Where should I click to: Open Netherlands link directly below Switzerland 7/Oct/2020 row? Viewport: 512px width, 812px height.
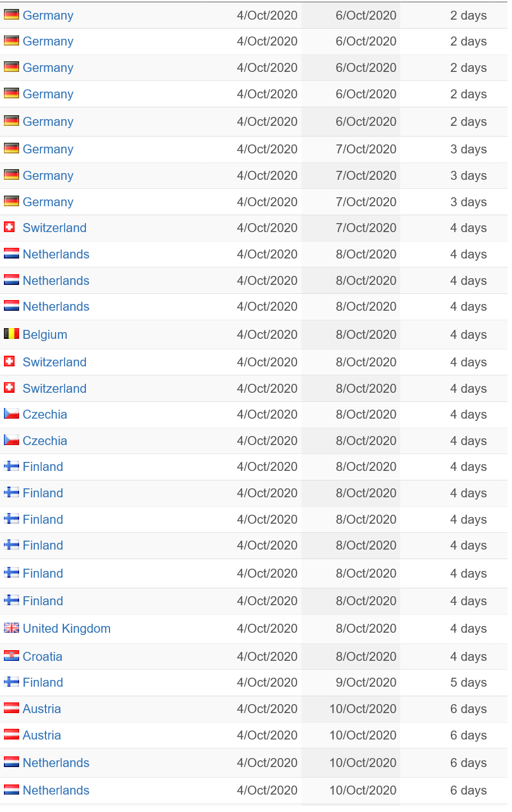56,255
